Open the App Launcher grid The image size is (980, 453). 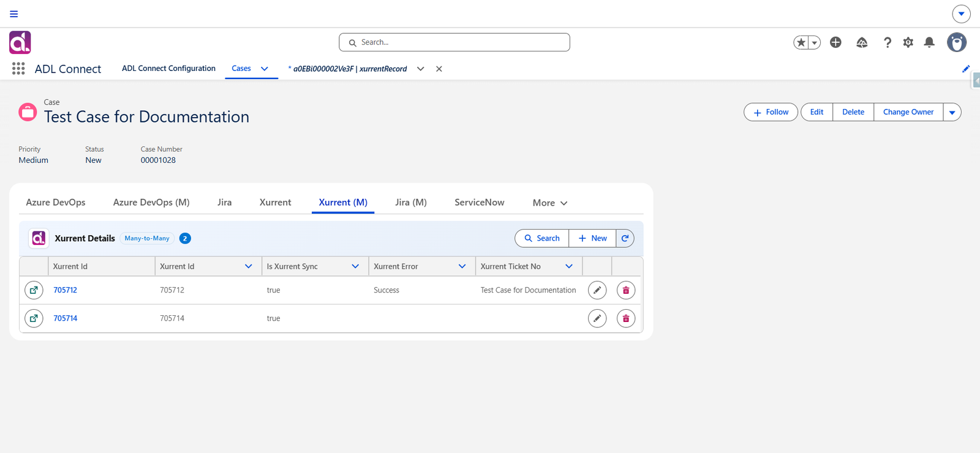tap(18, 69)
